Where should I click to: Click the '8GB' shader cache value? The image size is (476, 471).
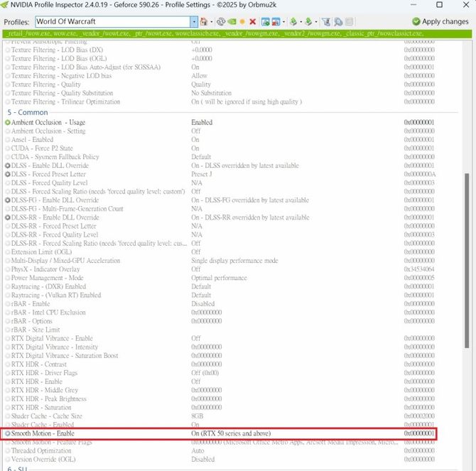197,416
